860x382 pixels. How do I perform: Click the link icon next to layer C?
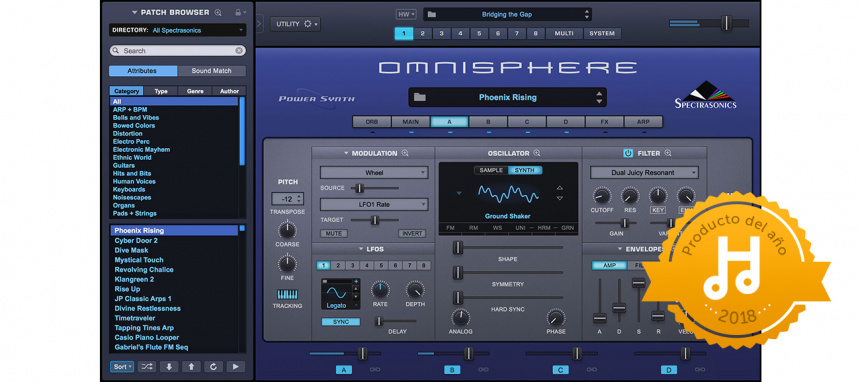pyautogui.click(x=591, y=370)
